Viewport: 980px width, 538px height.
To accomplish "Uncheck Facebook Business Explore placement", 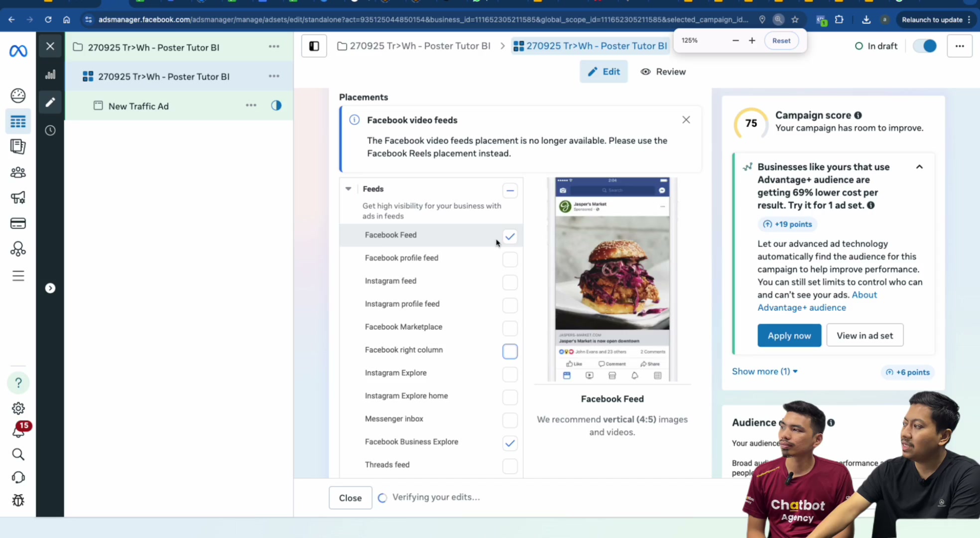I will click(510, 443).
